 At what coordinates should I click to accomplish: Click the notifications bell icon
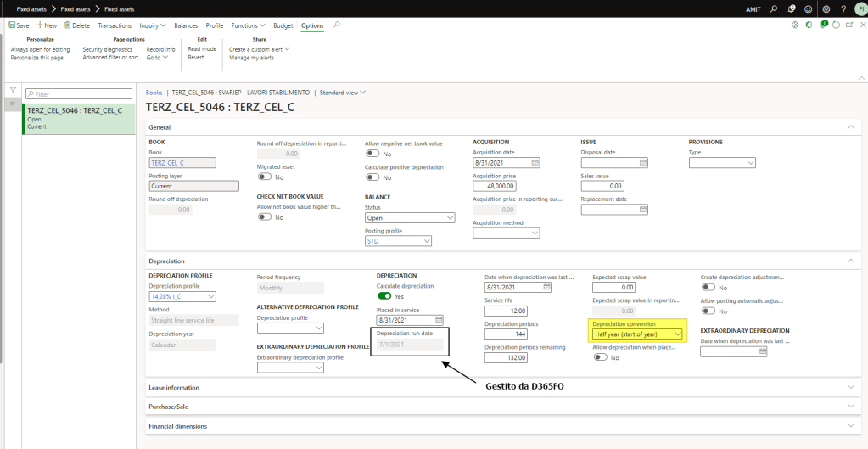pos(792,8)
